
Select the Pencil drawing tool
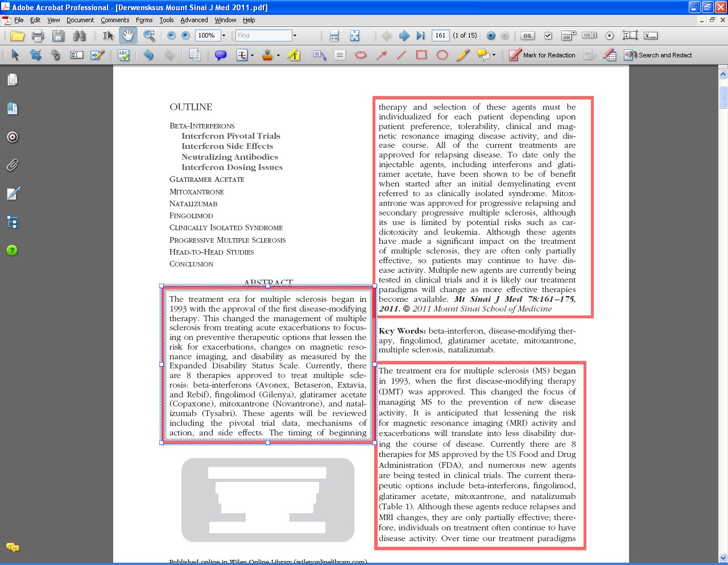click(x=463, y=55)
